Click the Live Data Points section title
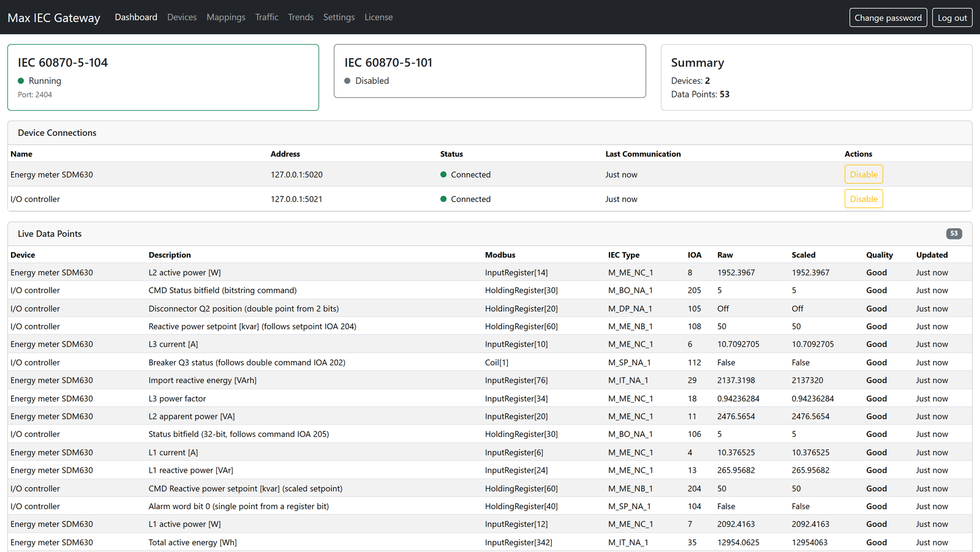The image size is (980, 552). [50, 234]
